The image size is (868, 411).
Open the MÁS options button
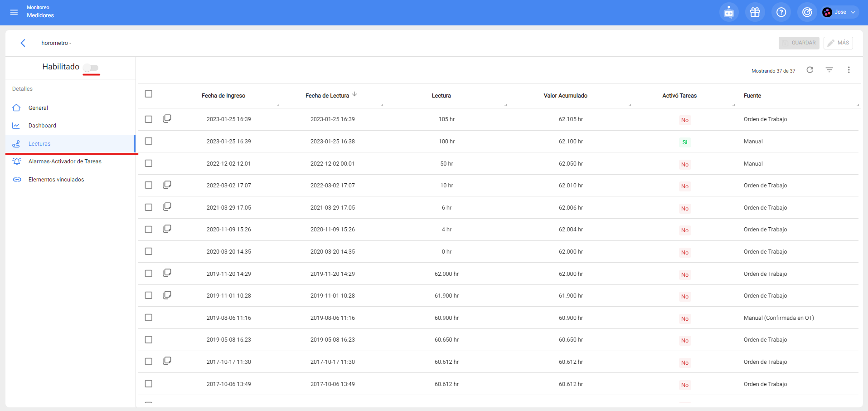838,43
